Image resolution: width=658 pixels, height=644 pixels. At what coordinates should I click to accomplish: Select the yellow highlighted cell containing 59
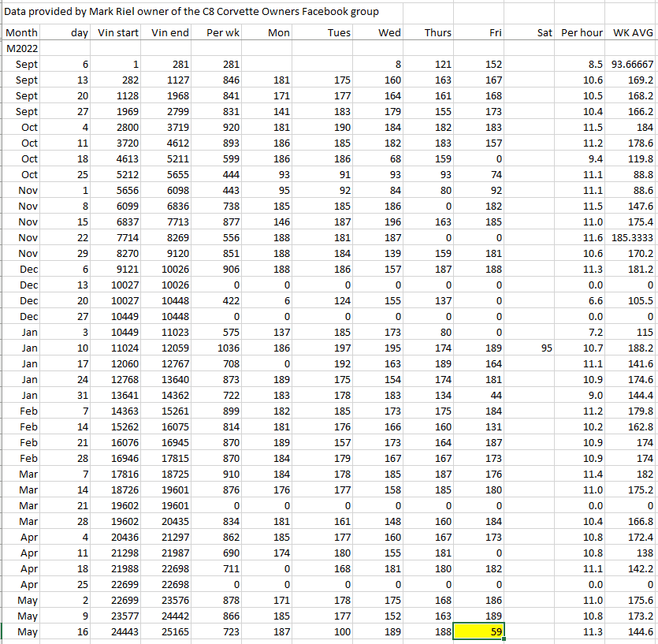478,631
